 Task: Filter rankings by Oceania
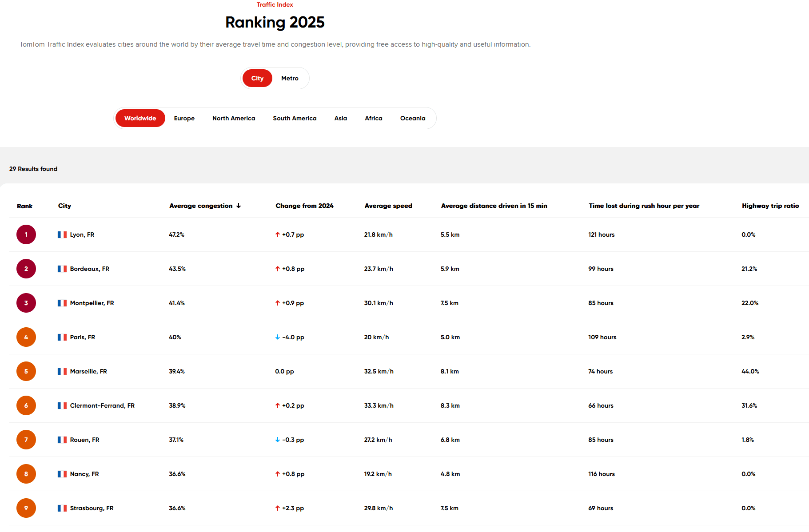pyautogui.click(x=413, y=118)
